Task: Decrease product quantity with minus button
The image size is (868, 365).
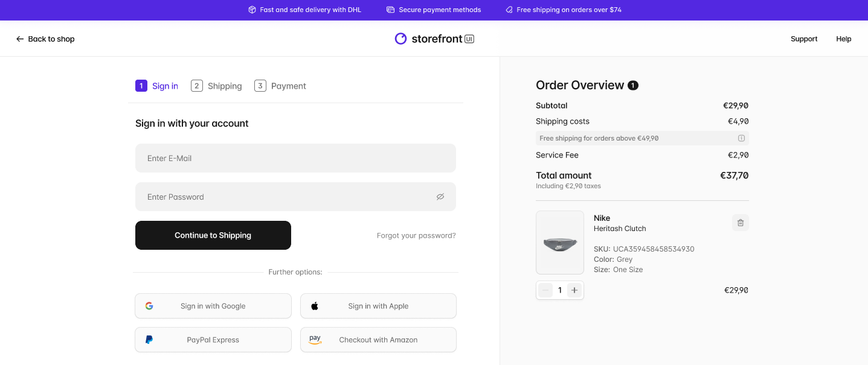Action: [x=545, y=290]
